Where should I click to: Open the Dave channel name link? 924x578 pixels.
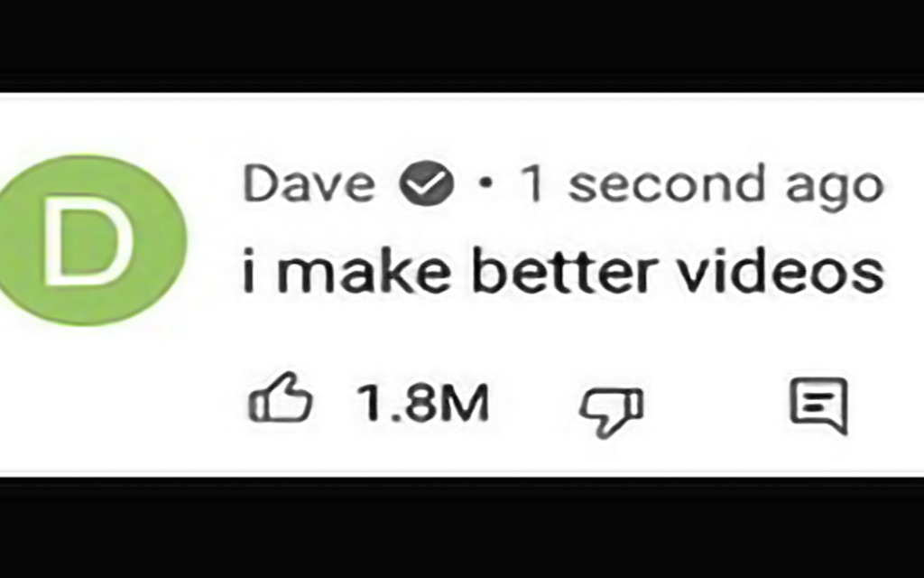click(x=309, y=184)
